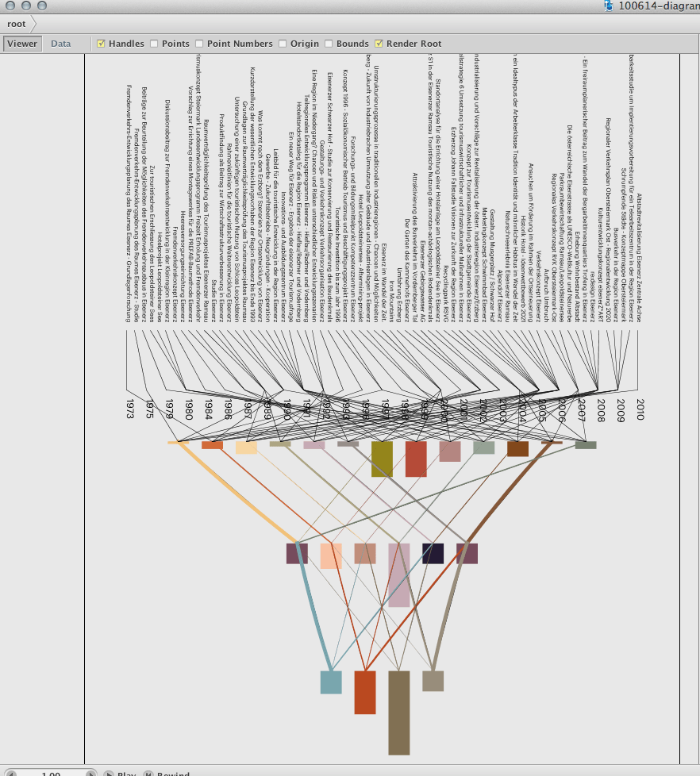
Task: Click the teal square in the diagram
Action: pos(331,682)
